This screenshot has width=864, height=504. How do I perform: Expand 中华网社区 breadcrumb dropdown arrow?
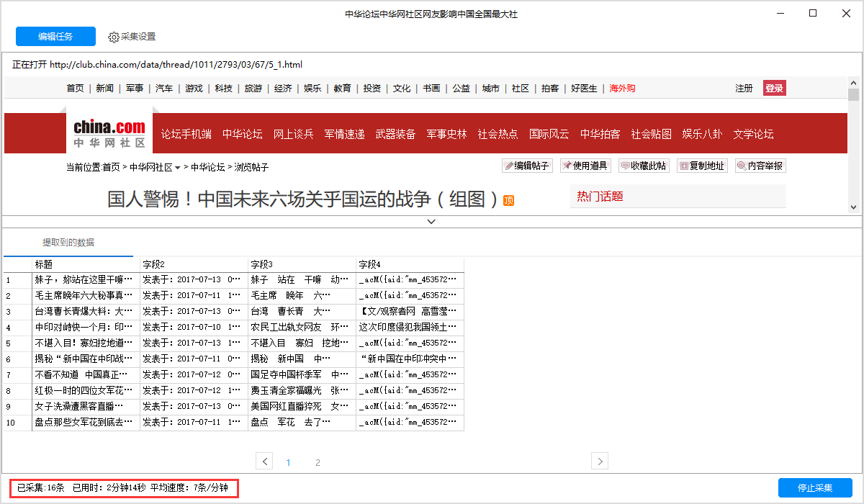pos(178,168)
